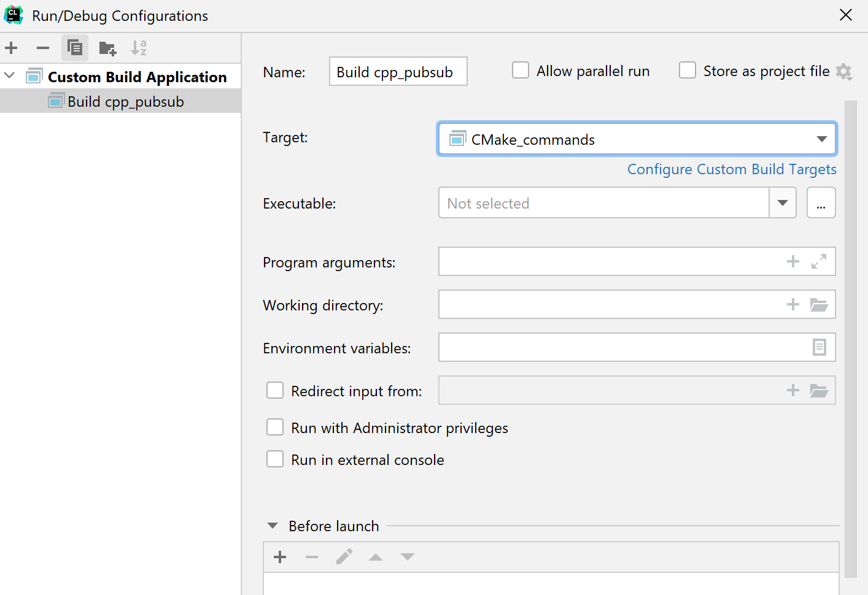Sort configurations alphabetically
The image size is (868, 595).
139,48
